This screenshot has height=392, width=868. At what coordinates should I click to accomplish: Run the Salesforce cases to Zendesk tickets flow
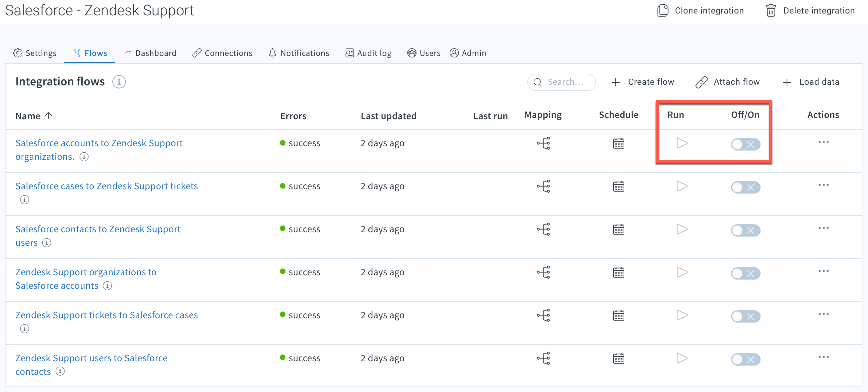pos(682,186)
